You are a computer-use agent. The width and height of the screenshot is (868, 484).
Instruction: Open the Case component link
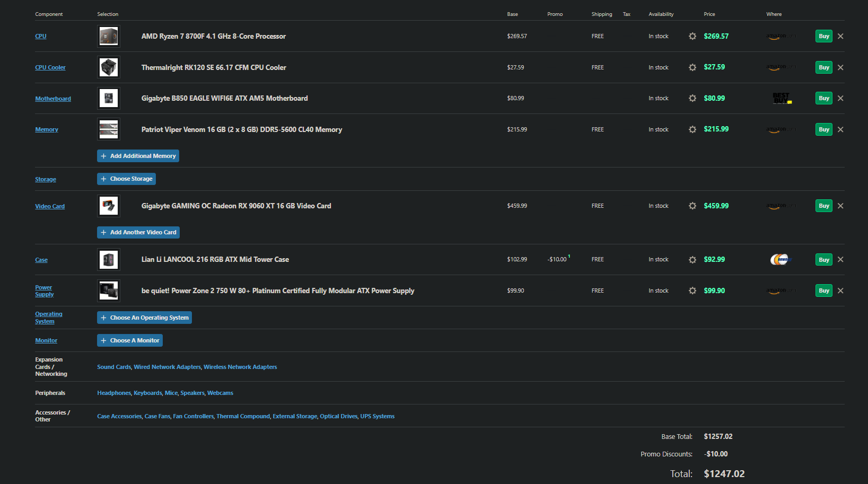coord(41,260)
